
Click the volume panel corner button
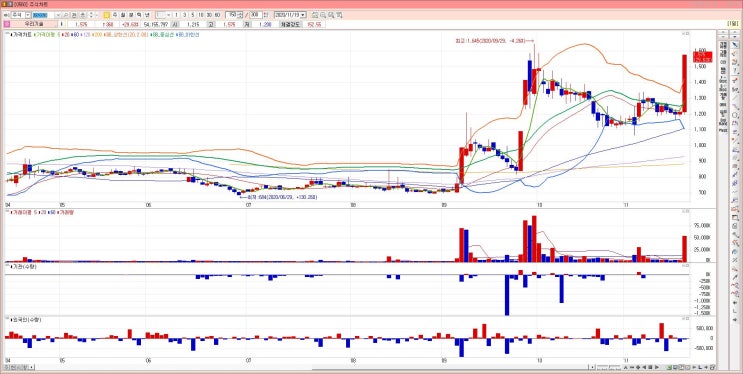point(687,212)
